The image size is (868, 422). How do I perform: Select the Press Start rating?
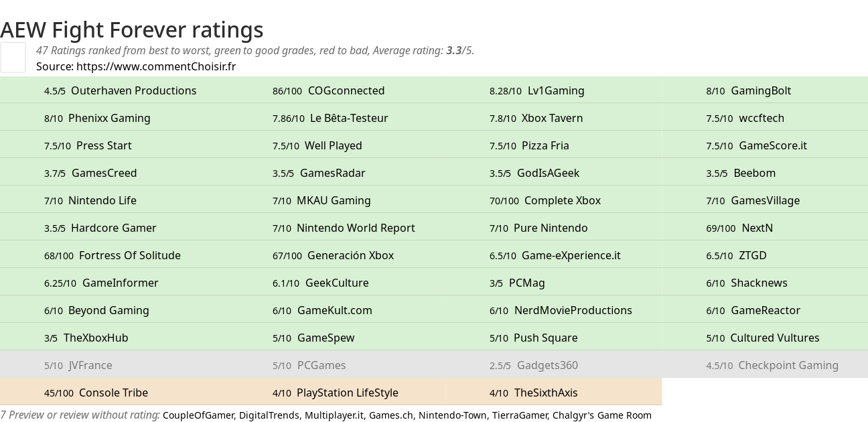point(88,145)
